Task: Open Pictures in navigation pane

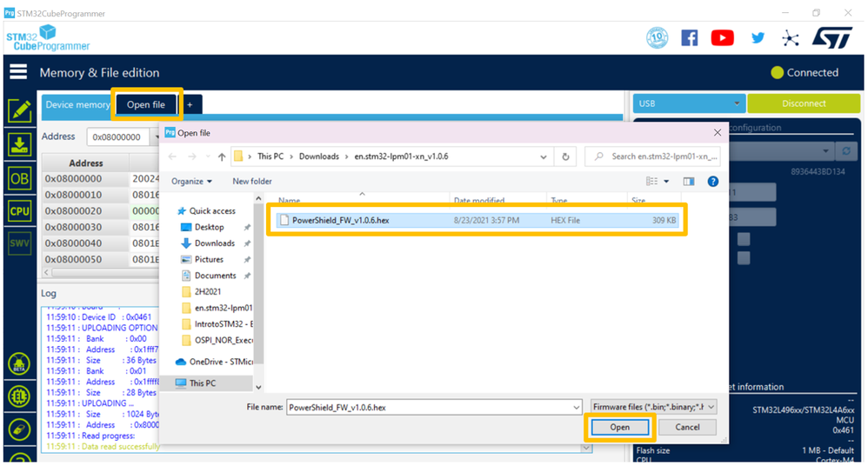Action: [x=209, y=259]
